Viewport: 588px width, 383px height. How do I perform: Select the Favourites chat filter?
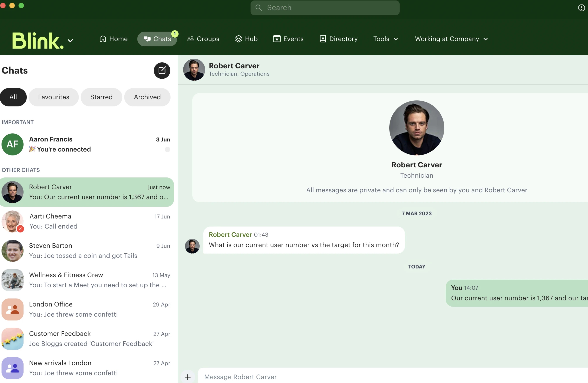(x=54, y=97)
